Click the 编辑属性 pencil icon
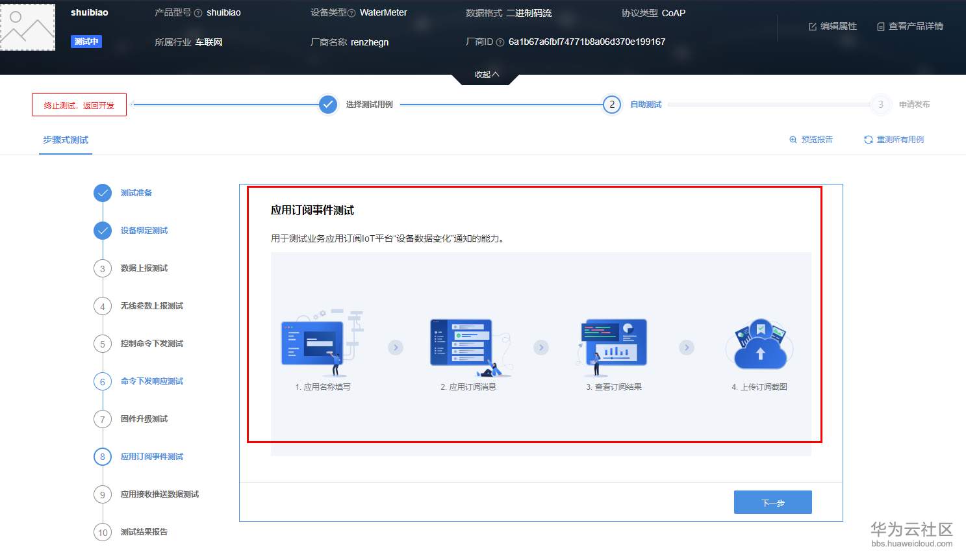 pos(812,27)
